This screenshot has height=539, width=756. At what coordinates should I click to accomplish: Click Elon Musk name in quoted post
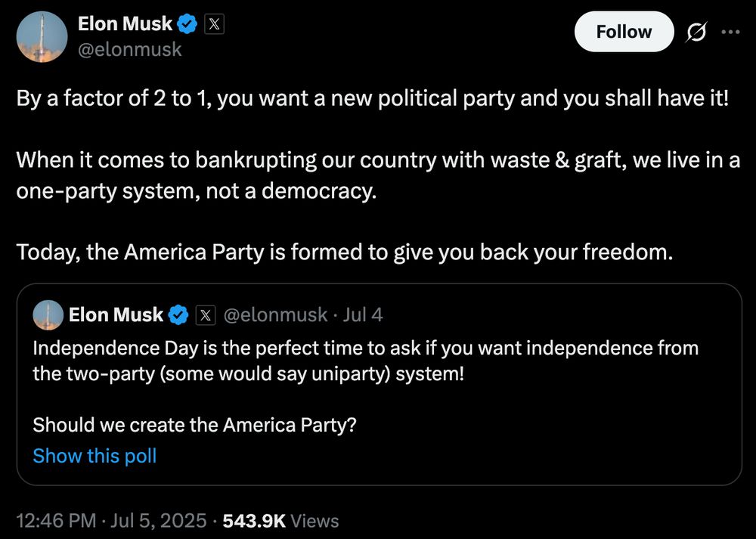(x=116, y=314)
